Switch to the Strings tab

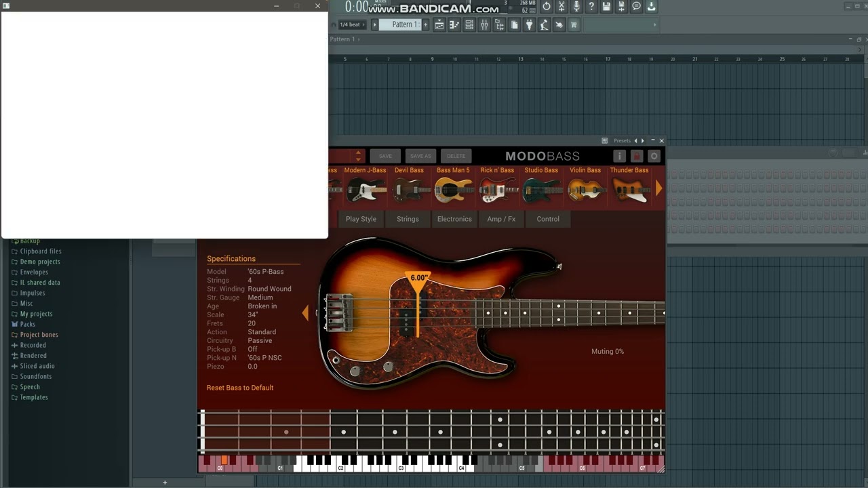(408, 219)
